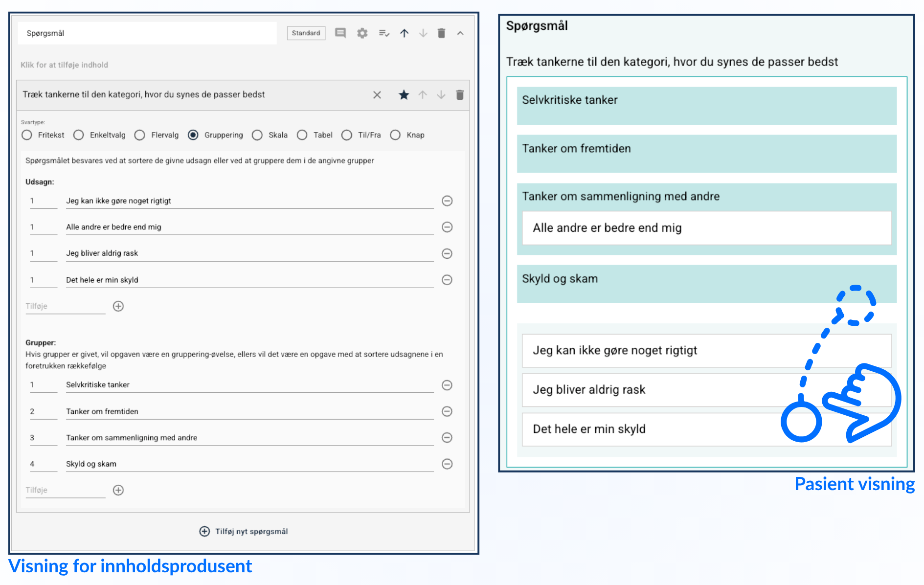Click 'Klik for at tilføje indhold' placeholder

coord(64,65)
